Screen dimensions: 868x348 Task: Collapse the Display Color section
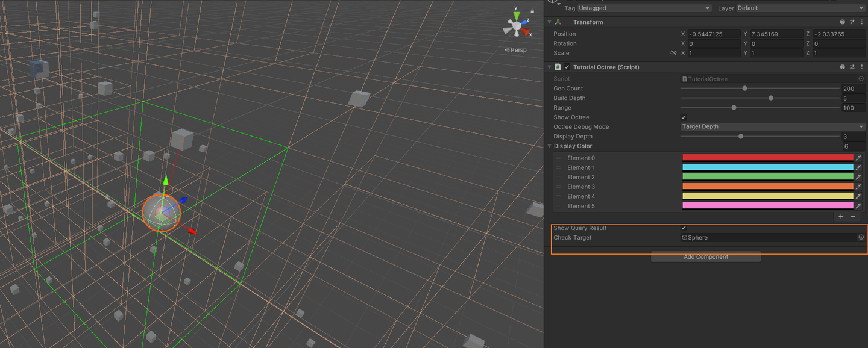coord(549,146)
